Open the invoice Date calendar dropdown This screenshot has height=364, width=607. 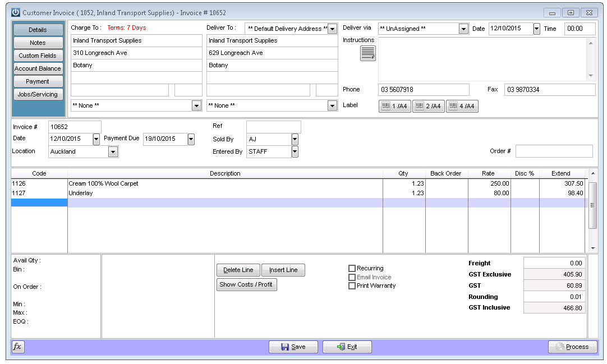[x=96, y=139]
